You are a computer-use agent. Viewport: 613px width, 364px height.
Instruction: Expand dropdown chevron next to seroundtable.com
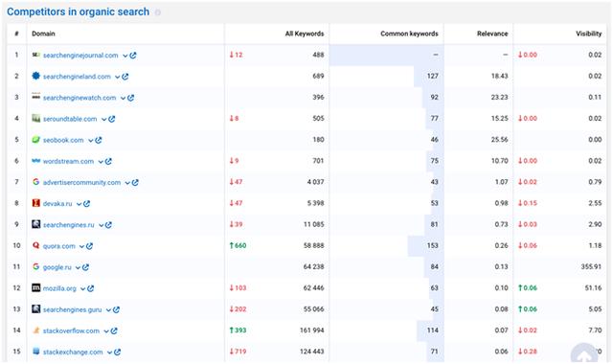pos(104,119)
